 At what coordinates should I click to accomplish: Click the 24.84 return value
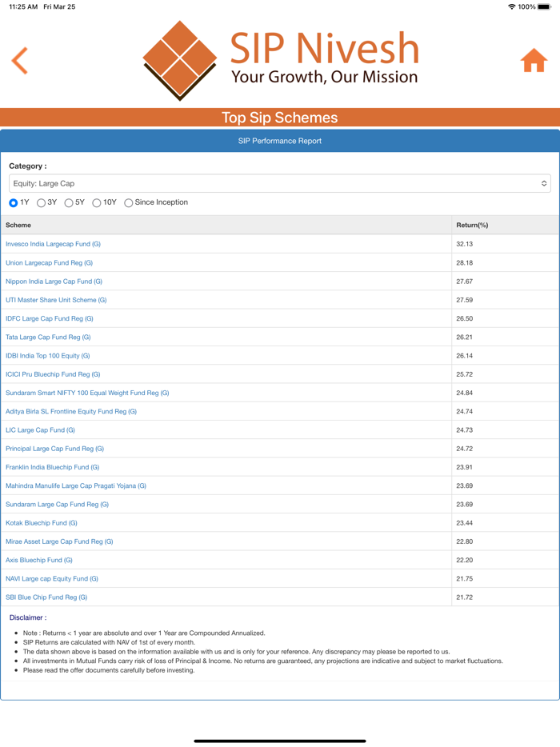[x=465, y=393]
